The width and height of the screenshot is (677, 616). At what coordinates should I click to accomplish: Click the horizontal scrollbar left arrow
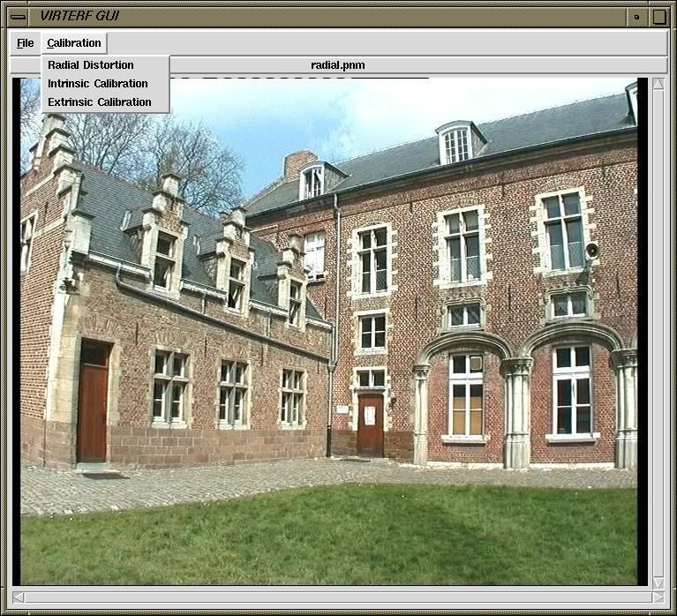click(19, 597)
